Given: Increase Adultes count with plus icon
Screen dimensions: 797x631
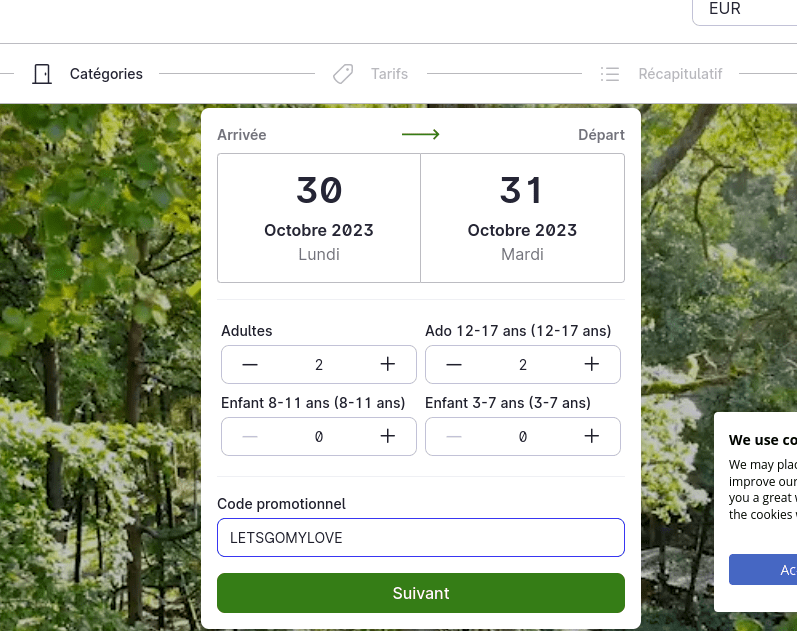Looking at the screenshot, I should pyautogui.click(x=387, y=364).
